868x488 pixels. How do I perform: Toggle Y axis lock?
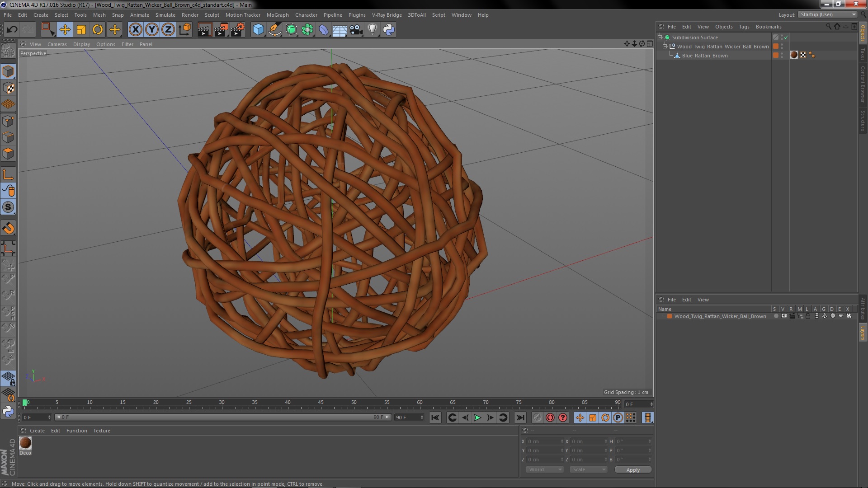coord(152,30)
